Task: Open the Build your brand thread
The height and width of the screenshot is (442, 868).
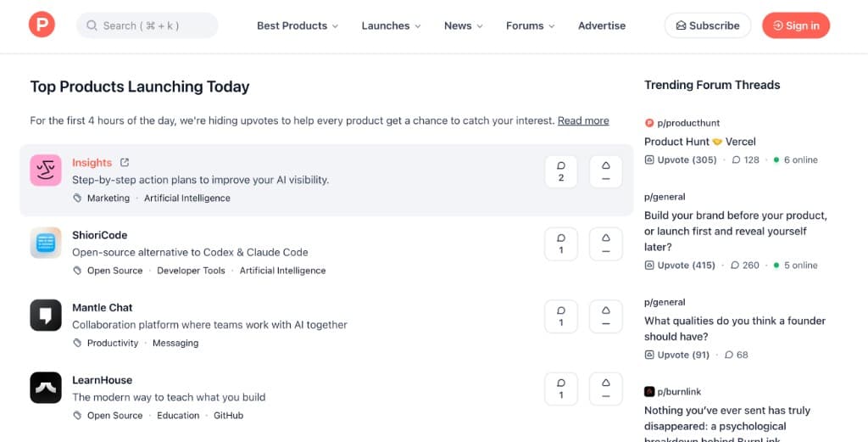Action: pos(736,231)
